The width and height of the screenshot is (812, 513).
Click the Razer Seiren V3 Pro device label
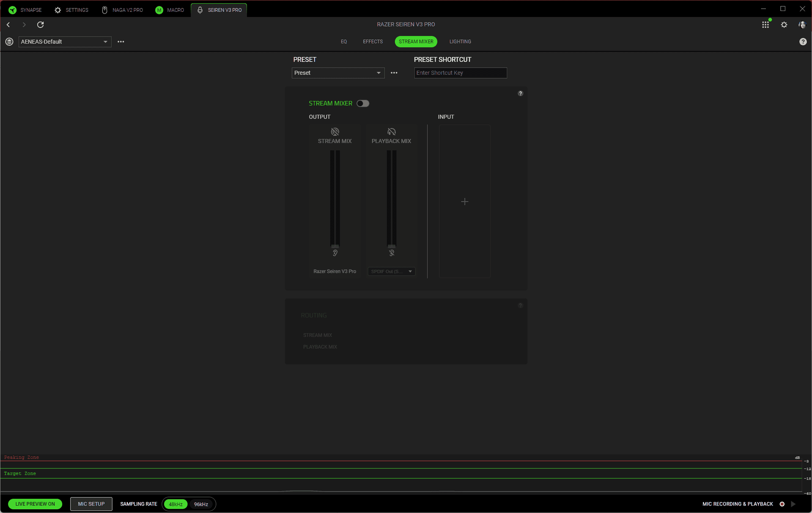pyautogui.click(x=335, y=271)
